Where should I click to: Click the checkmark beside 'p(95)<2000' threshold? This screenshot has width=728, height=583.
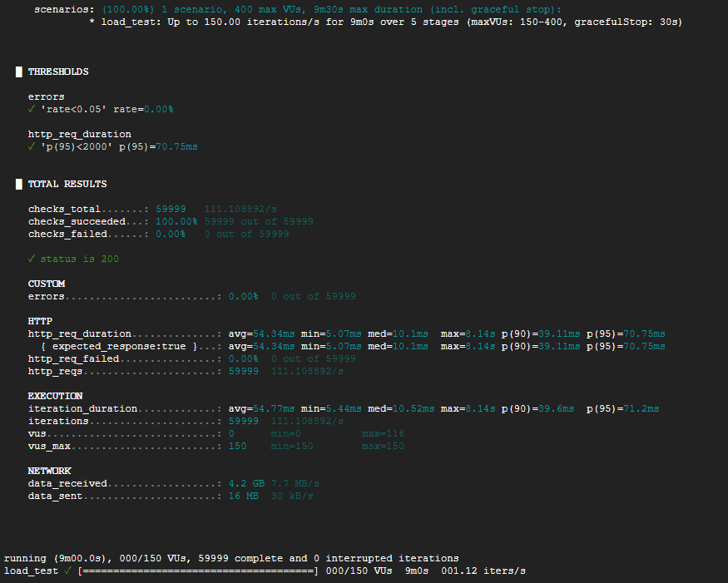(32, 146)
